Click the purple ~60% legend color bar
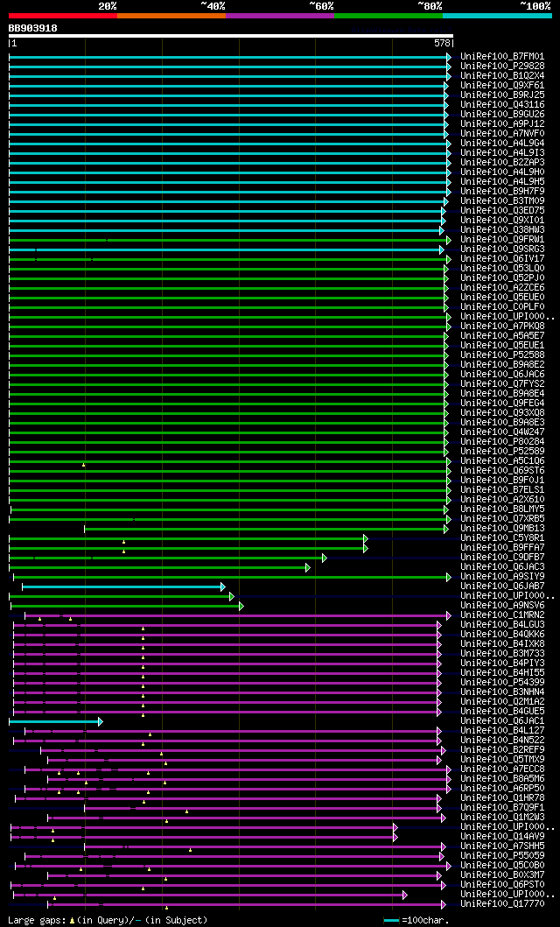Viewport: 560px width, 927px height. 280,16
